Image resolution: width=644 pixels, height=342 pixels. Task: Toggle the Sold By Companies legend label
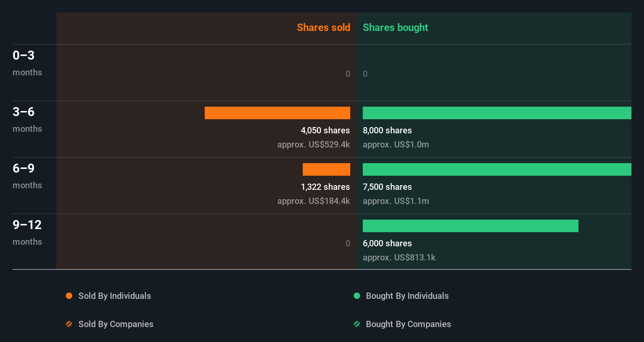point(116,324)
